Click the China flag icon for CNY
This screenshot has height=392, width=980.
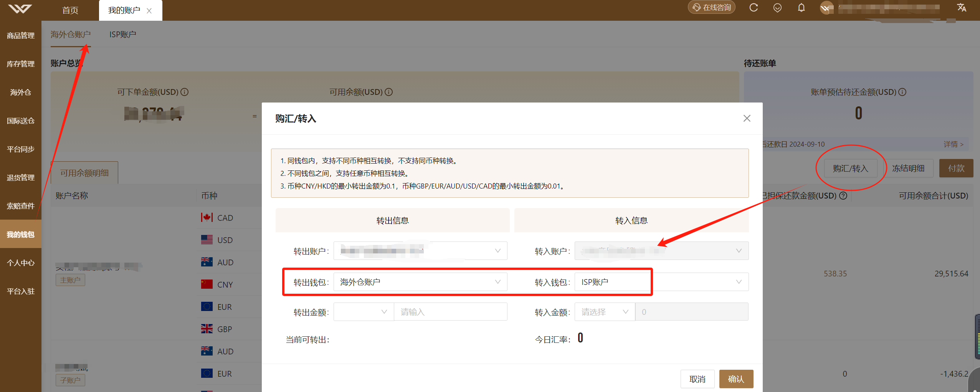tap(207, 284)
